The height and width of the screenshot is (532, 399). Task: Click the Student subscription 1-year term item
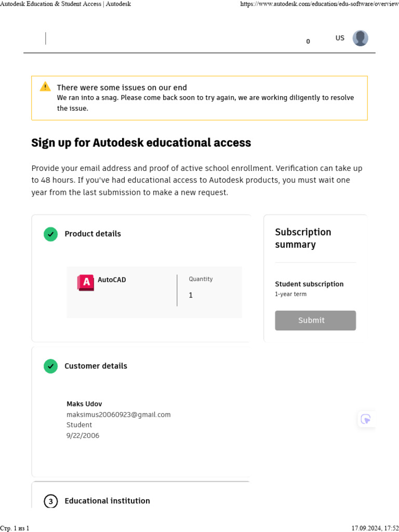(309, 288)
